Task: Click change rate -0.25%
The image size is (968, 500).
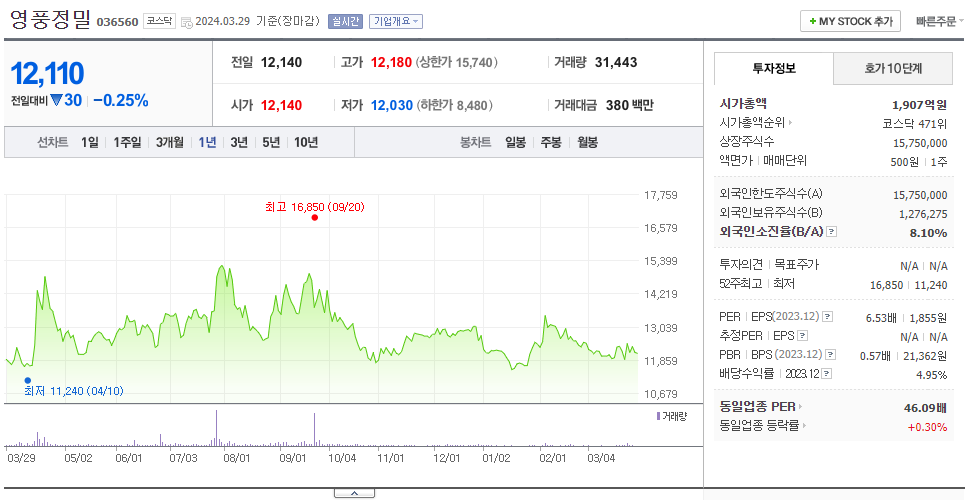Action: pyautogui.click(x=121, y=101)
